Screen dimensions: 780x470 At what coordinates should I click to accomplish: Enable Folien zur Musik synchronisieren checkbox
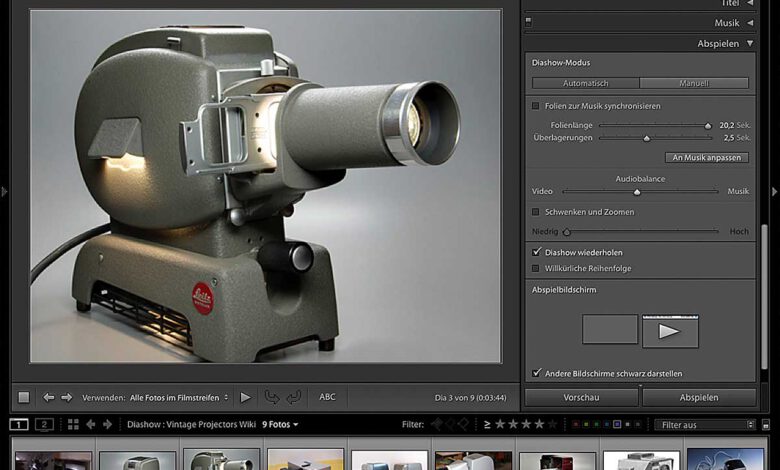point(536,105)
